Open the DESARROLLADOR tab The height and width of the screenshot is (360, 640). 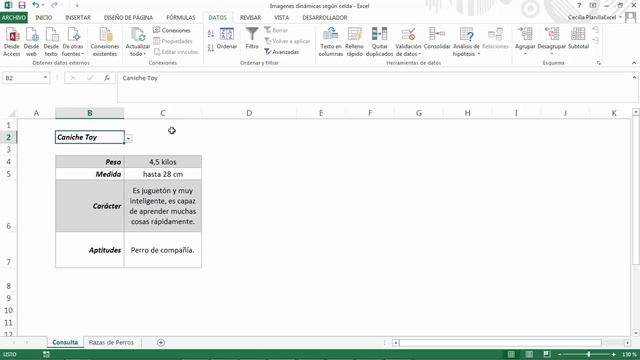[324, 18]
